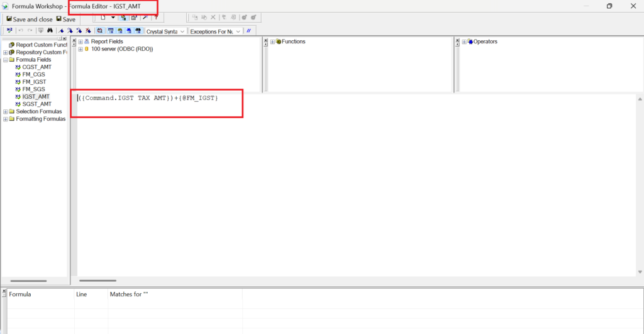Click the comment // toolbar icon

pos(249,31)
